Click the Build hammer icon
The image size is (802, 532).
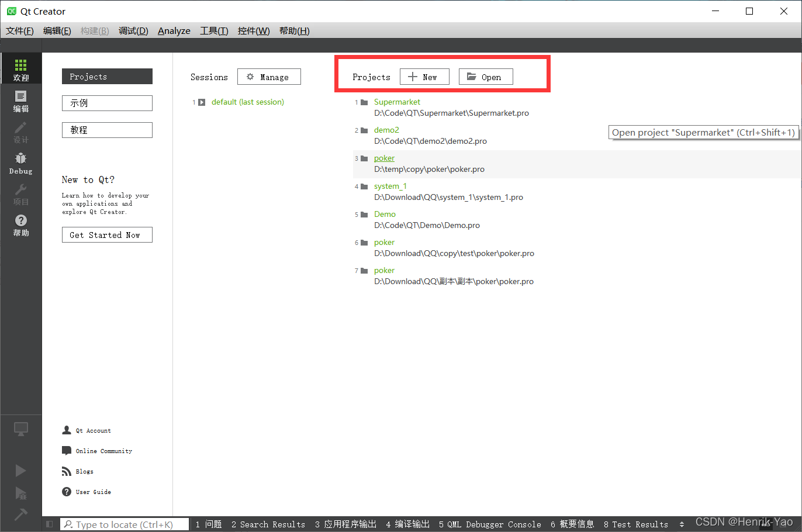(20, 514)
